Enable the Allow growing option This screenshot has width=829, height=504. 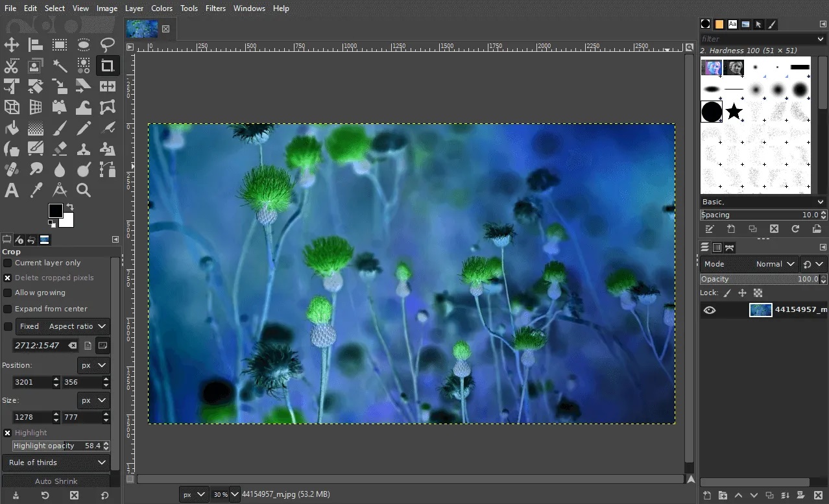click(7, 293)
